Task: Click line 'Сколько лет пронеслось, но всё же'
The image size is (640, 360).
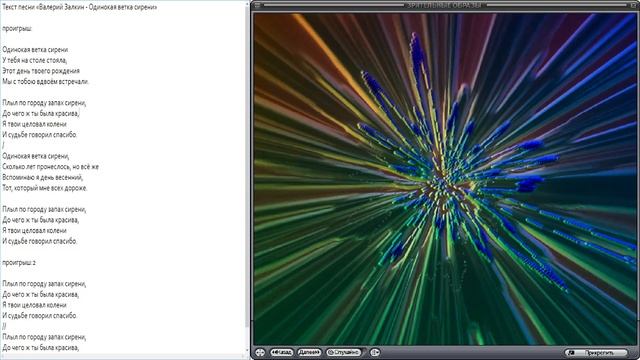Action: coord(51,167)
